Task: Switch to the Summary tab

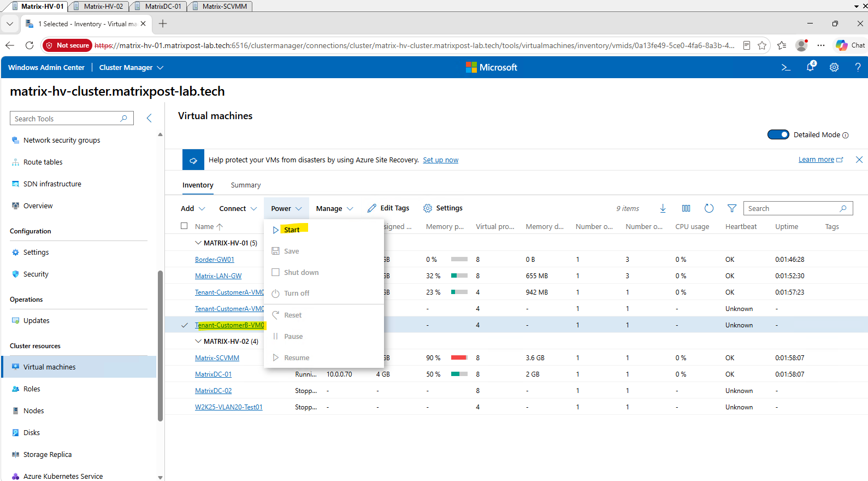Action: (x=246, y=185)
